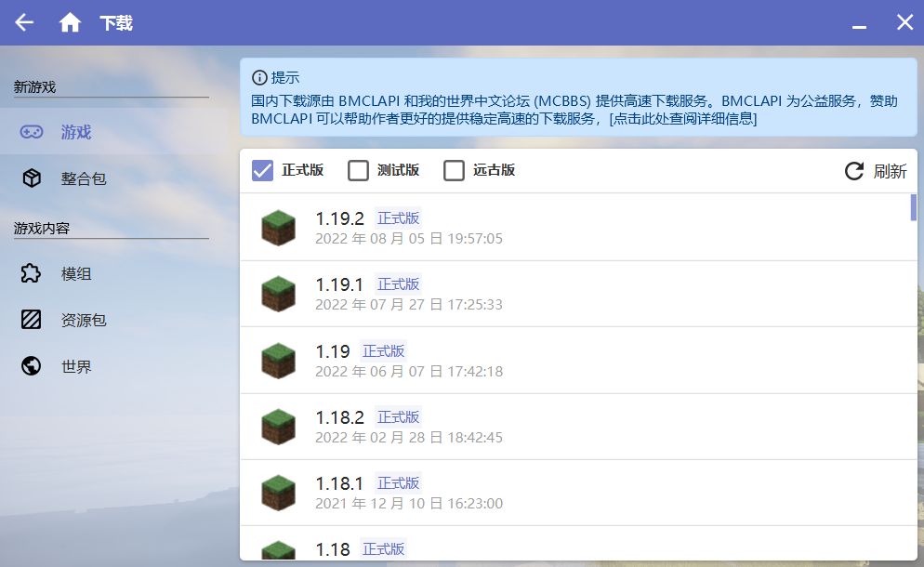924x567 pixels.
Task: Select the 游戏 gamepad icon in sidebar
Action: click(32, 131)
